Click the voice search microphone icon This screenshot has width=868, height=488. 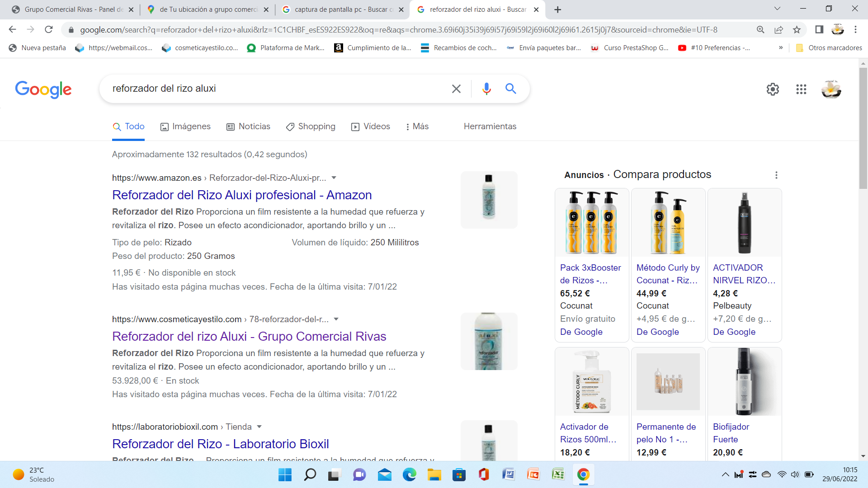click(486, 89)
